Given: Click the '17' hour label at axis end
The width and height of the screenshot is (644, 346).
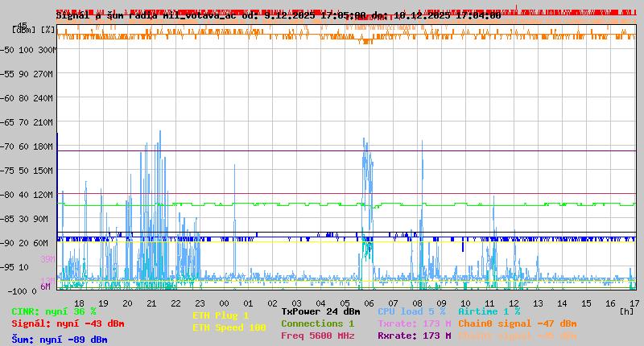Looking at the screenshot, I should (634, 303).
